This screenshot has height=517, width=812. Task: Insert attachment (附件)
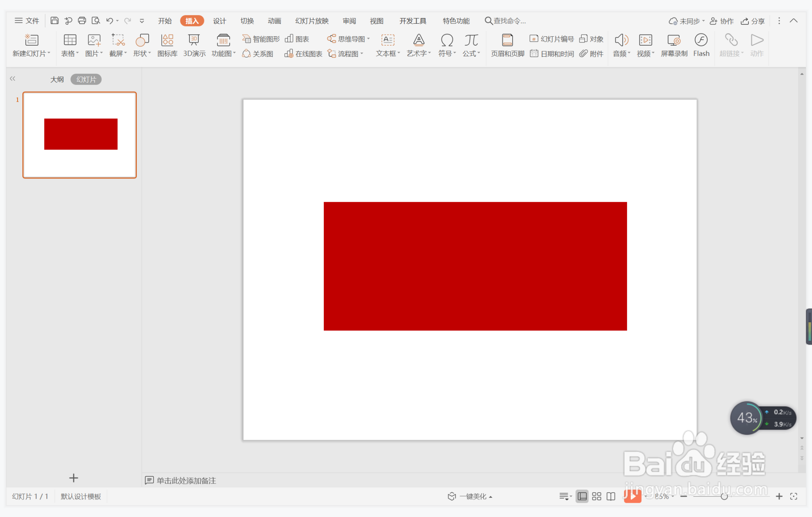click(x=592, y=54)
